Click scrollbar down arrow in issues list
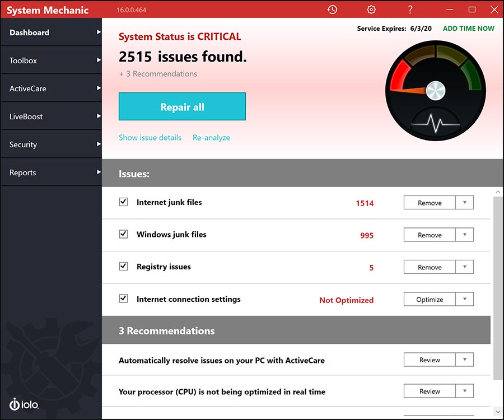The width and height of the screenshot is (504, 420). tap(498, 412)
